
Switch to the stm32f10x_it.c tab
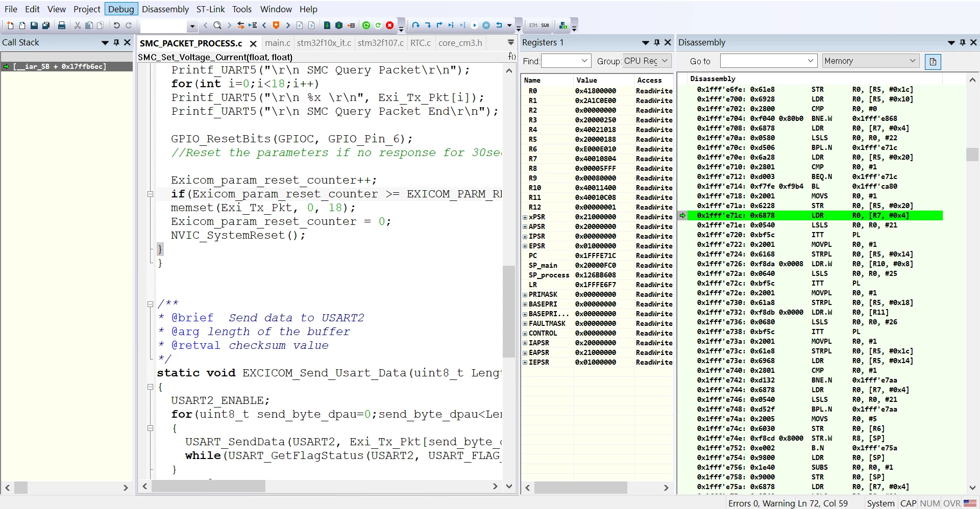point(324,43)
